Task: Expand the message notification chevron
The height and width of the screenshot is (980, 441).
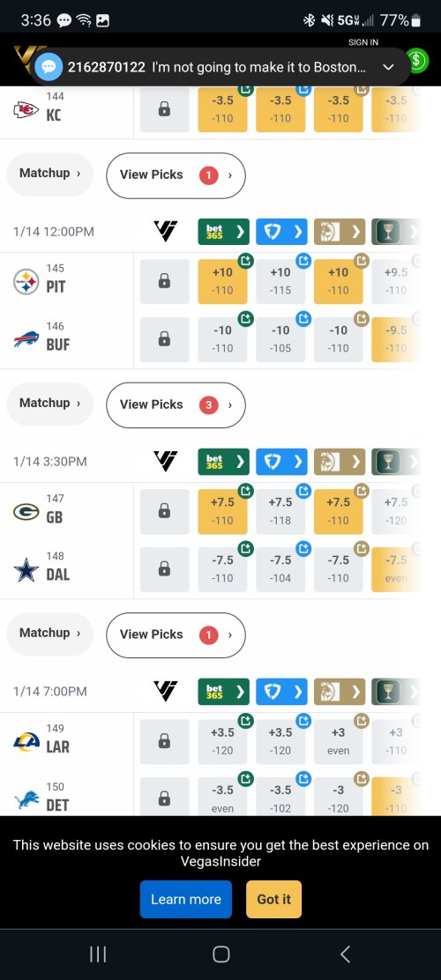Action: [388, 67]
